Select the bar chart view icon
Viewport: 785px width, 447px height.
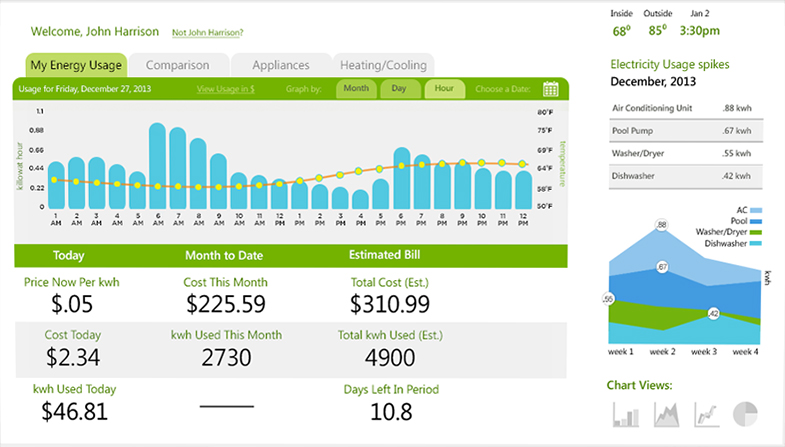click(x=625, y=414)
